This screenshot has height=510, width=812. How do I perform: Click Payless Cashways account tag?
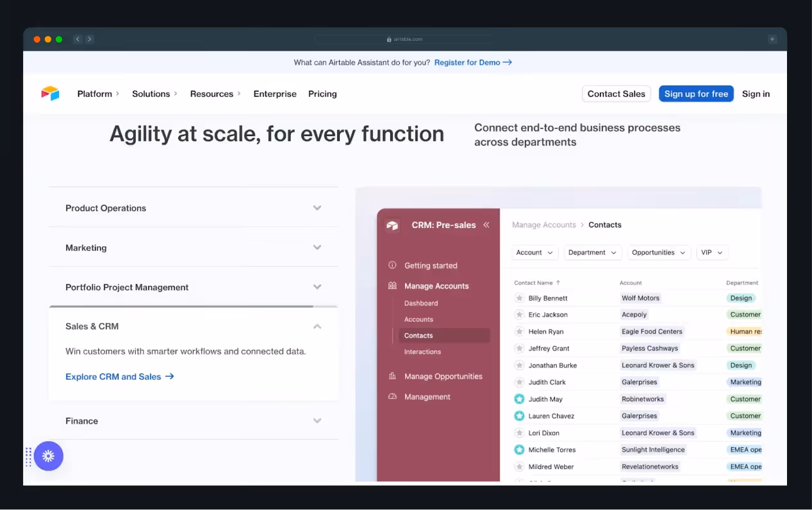(x=649, y=349)
